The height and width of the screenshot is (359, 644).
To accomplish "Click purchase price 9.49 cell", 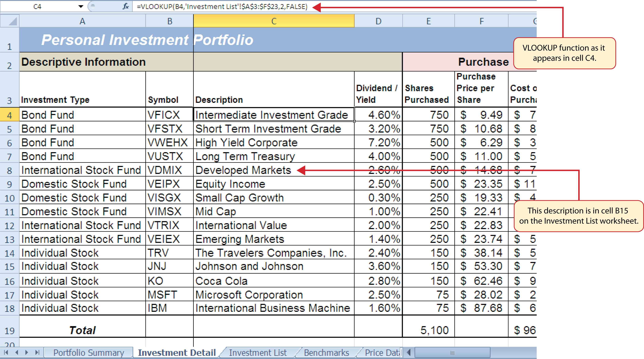I will click(x=481, y=115).
